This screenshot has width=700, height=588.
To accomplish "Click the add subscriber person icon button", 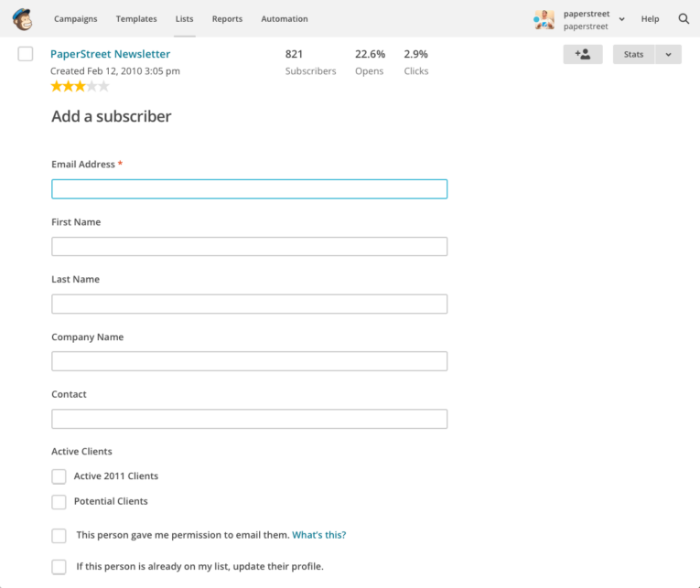I will click(583, 55).
